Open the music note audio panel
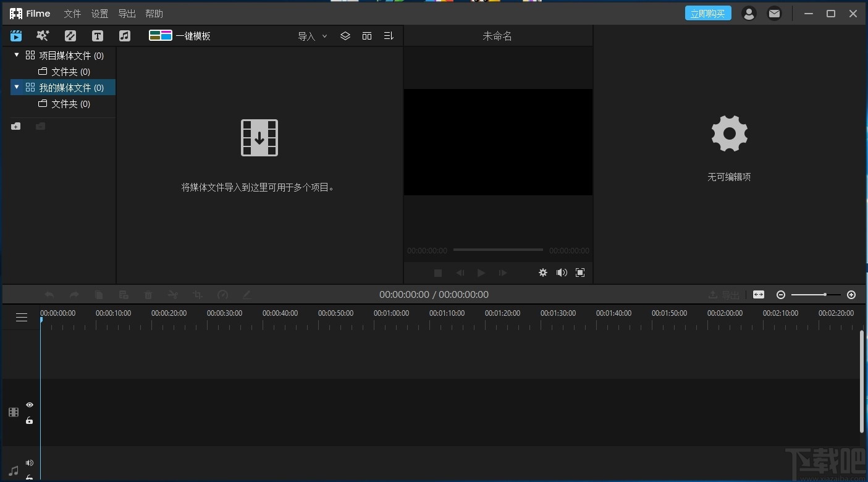 pyautogui.click(x=124, y=35)
